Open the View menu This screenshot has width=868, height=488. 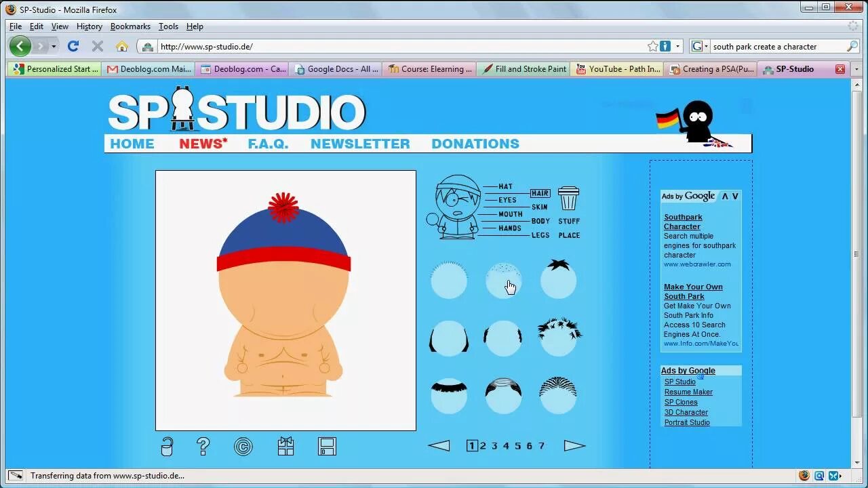[60, 26]
